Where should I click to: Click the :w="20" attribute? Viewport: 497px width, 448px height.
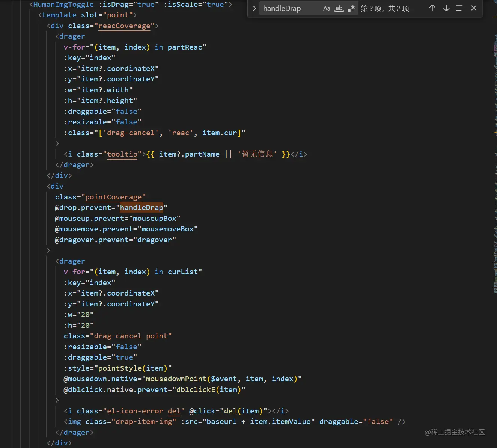(79, 315)
